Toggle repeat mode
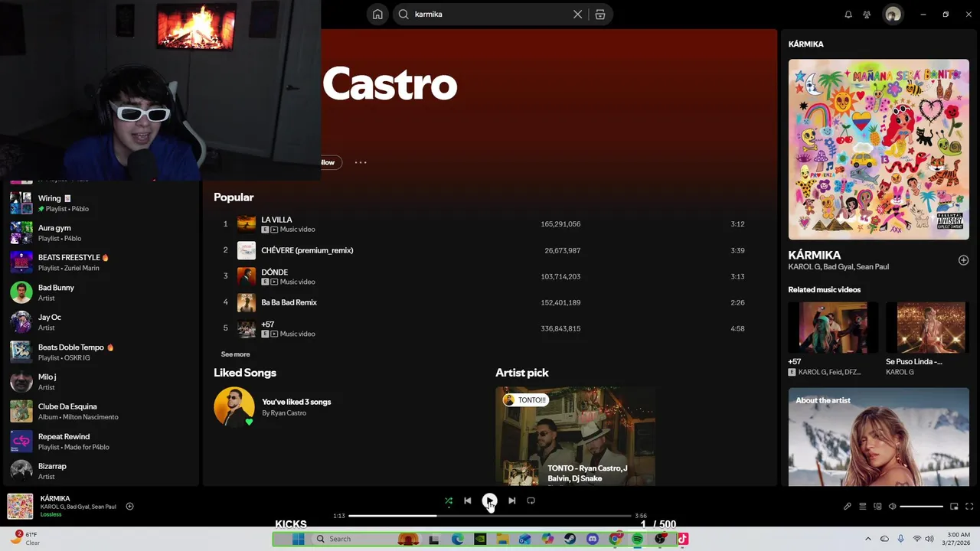The width and height of the screenshot is (980, 551). coord(531,500)
